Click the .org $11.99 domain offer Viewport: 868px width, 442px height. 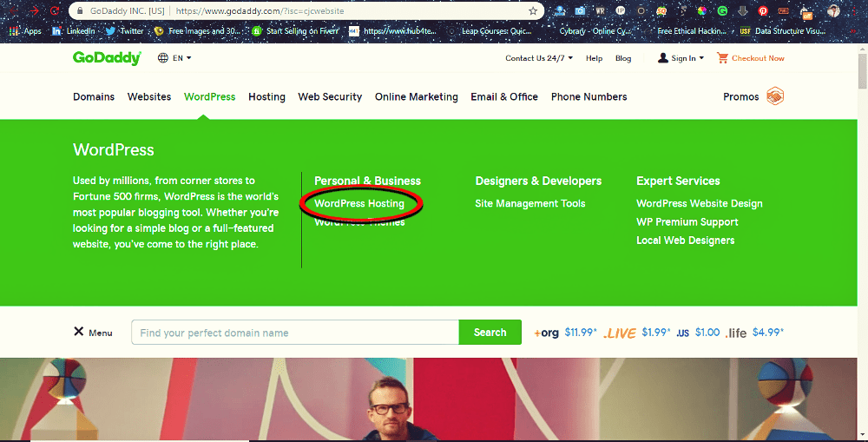point(565,333)
